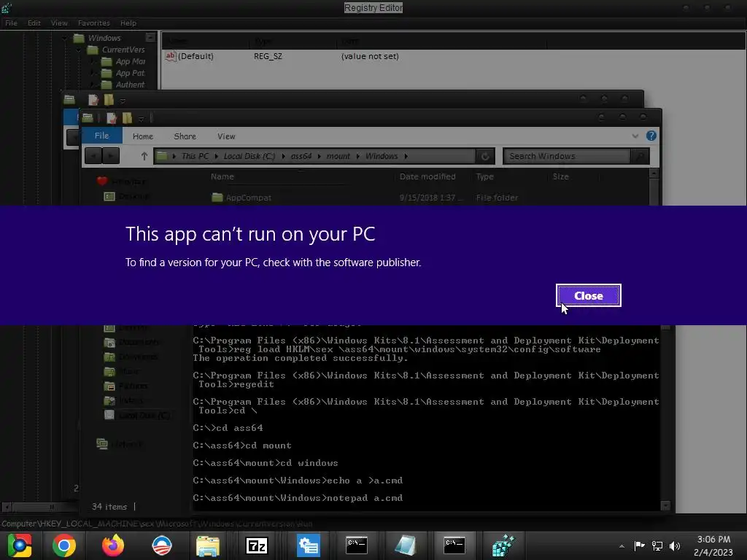Click Properties icon in the rear Explorer window toolbar
The image size is (747, 560).
coord(93,100)
